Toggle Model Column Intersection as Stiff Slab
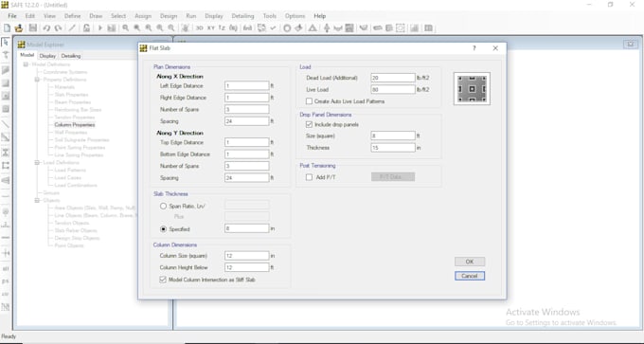644x344 pixels. 163,280
